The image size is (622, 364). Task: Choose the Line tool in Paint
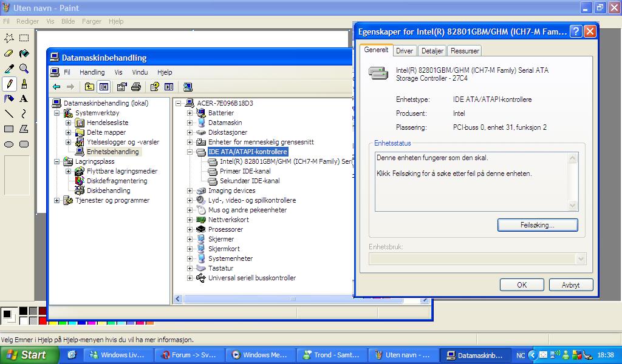tap(9, 113)
